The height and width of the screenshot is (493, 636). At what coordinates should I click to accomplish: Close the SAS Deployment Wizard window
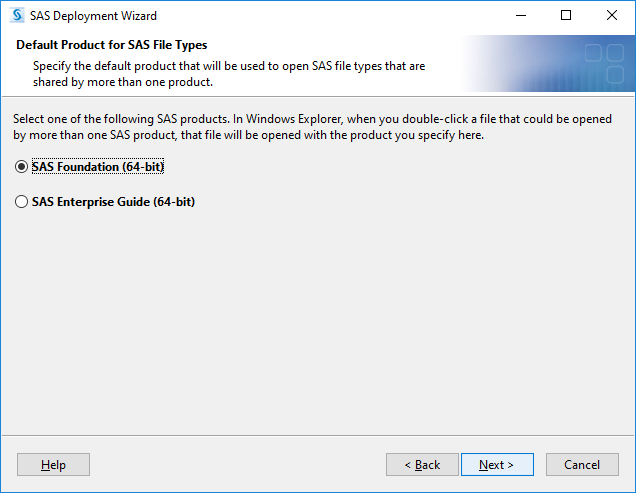pos(612,15)
